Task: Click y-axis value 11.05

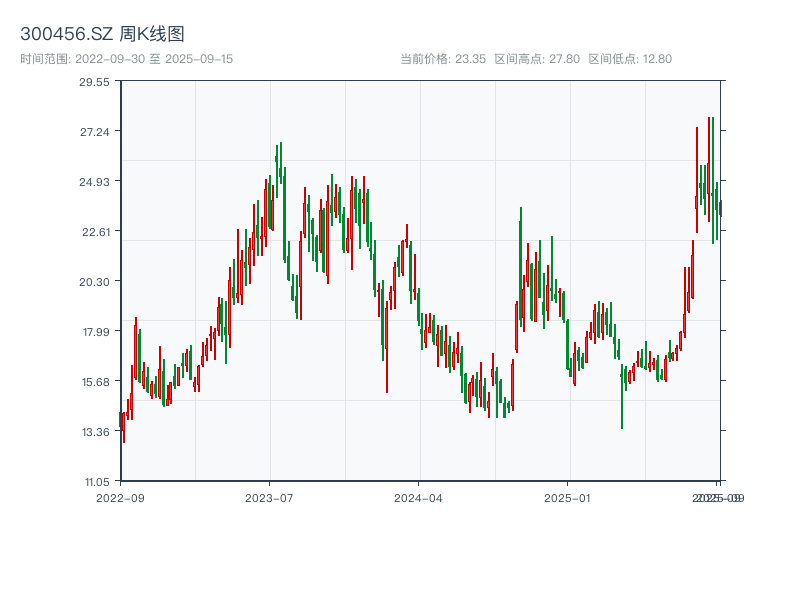Action: tap(97, 482)
